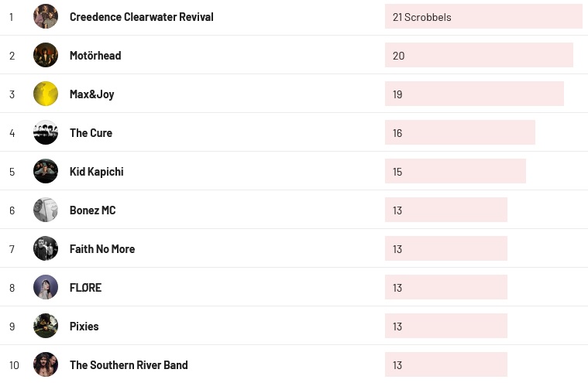Open FLØRE artist avatar
The width and height of the screenshot is (588, 383).
[46, 287]
